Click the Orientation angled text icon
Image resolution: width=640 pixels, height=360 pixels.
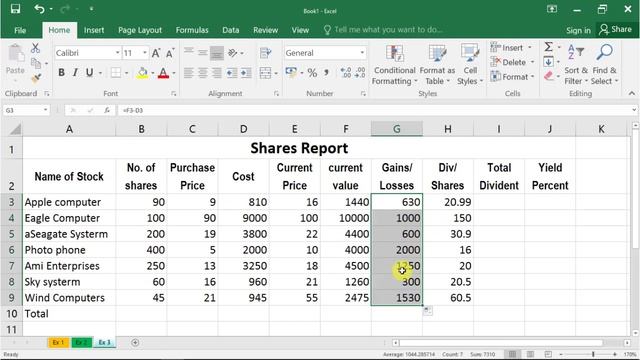[x=233, y=53]
